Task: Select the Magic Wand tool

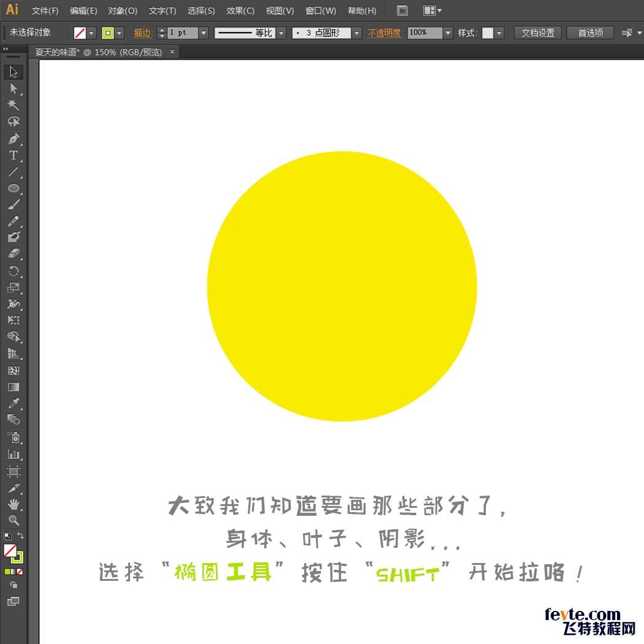Action: point(13,105)
